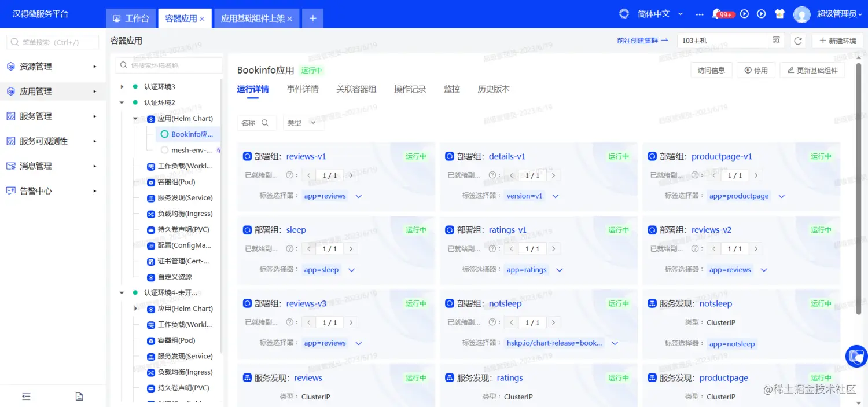This screenshot has height=407, width=868.
Task: Click the document icon at sidebar bottom
Action: point(79,396)
